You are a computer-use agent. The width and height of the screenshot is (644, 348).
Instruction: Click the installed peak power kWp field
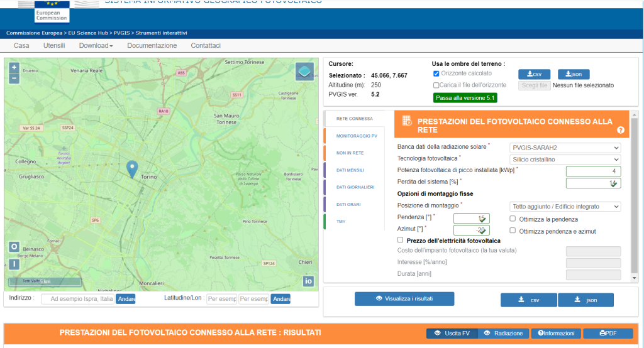click(594, 171)
